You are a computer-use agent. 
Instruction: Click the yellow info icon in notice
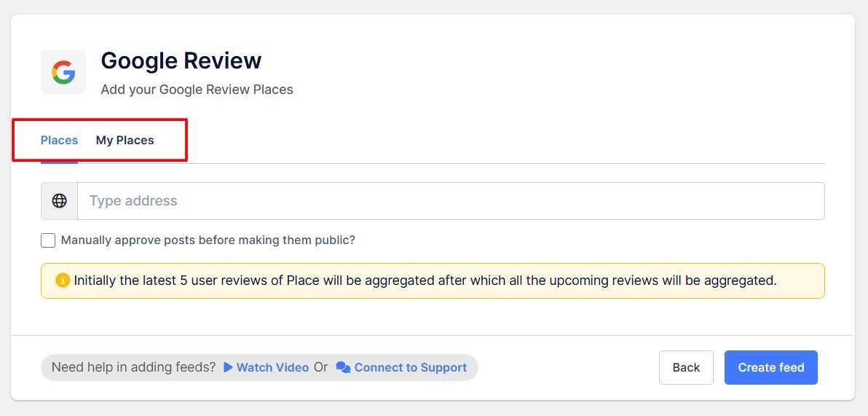[x=63, y=280]
